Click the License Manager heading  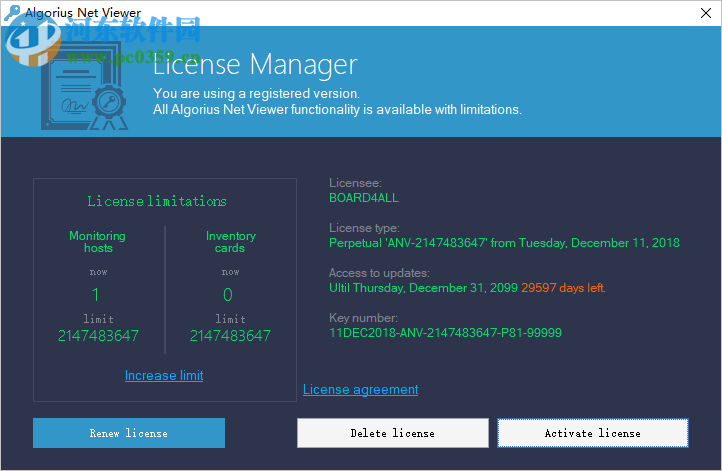tap(255, 64)
